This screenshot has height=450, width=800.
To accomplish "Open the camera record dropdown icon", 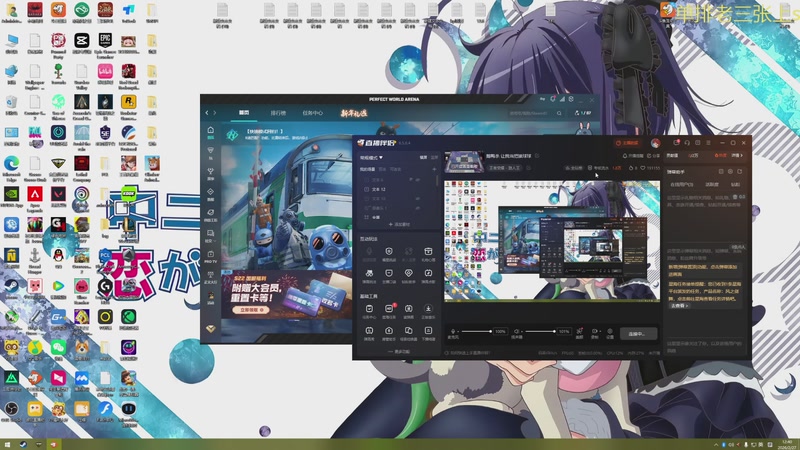I will pyautogui.click(x=595, y=331).
